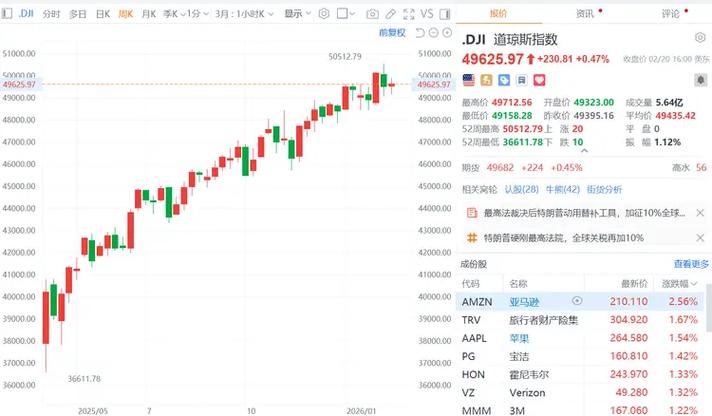Screen dimensions: 712x416
Task: Open the 报价 quote tab
Action: (x=499, y=14)
